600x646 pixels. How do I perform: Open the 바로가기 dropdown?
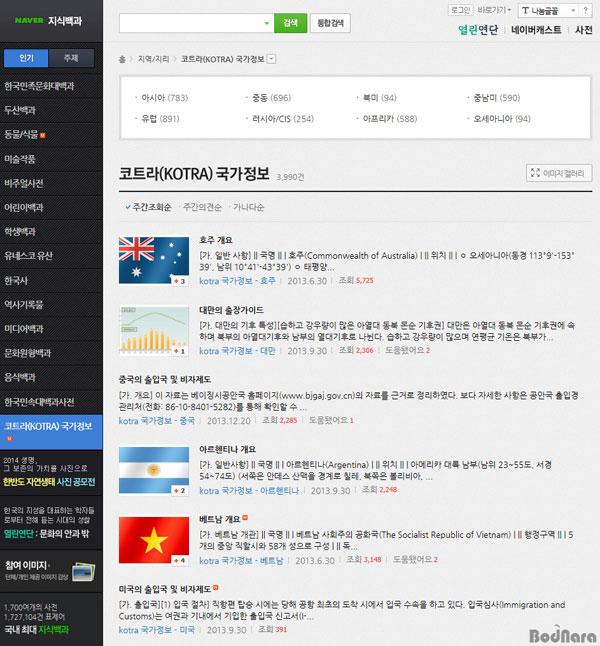494,10
